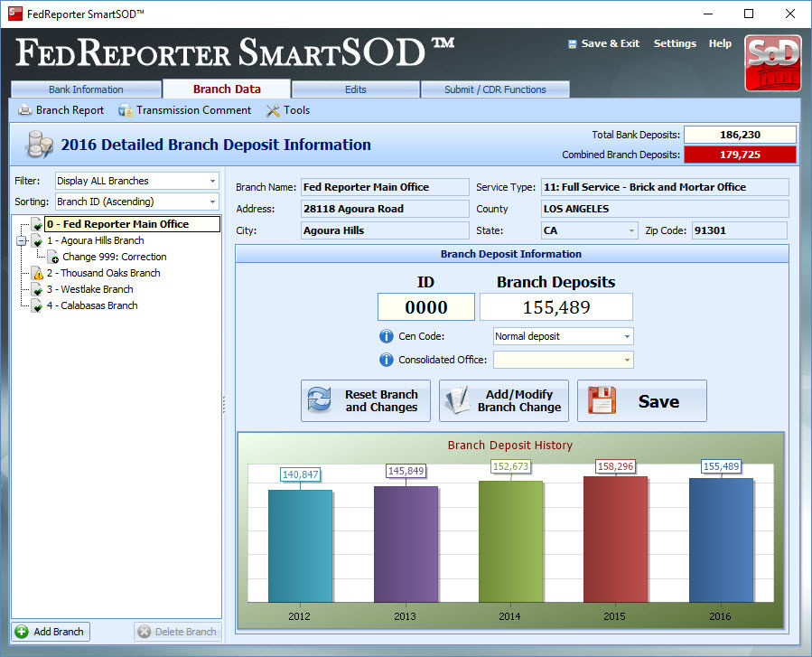Click the grey Delete Branch X icon
Screen dimensions: 812x657
coord(144,632)
